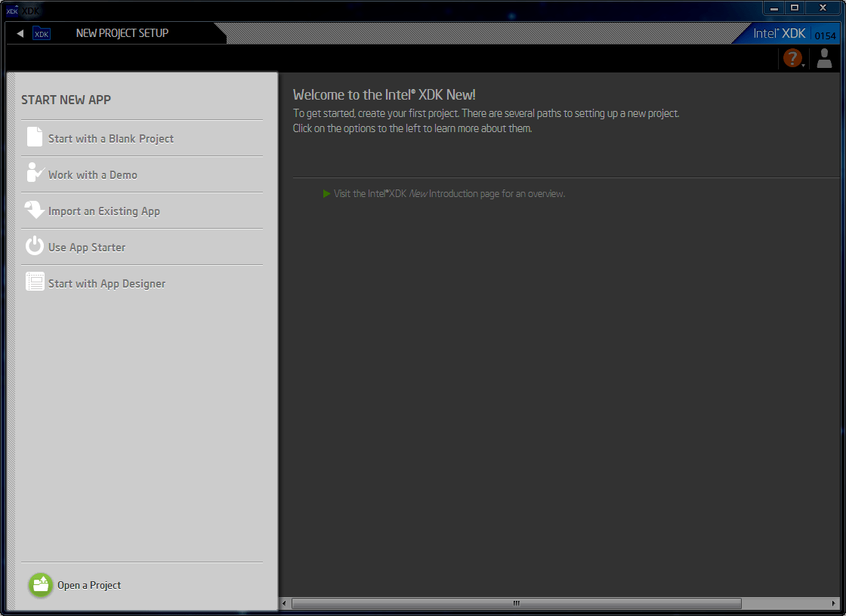Click the green arrow beside the introduction link
This screenshot has height=616, width=846.
[x=326, y=193]
